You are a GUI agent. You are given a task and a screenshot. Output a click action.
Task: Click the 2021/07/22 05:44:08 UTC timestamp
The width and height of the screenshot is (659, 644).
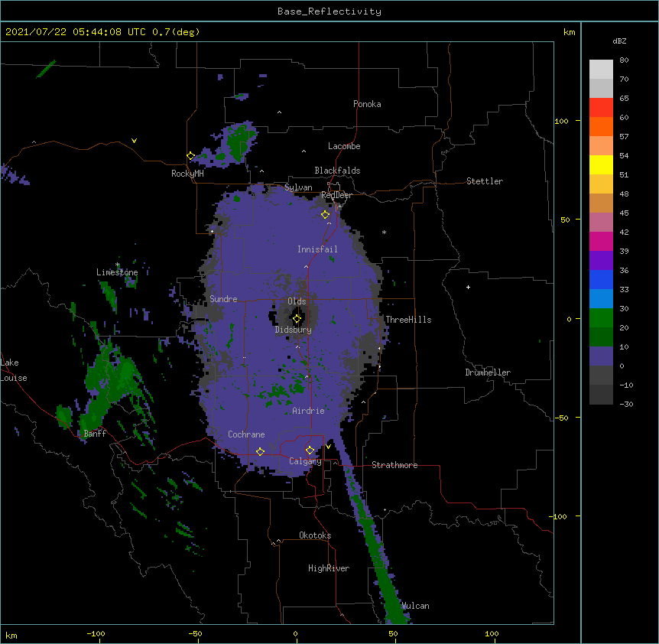75,32
